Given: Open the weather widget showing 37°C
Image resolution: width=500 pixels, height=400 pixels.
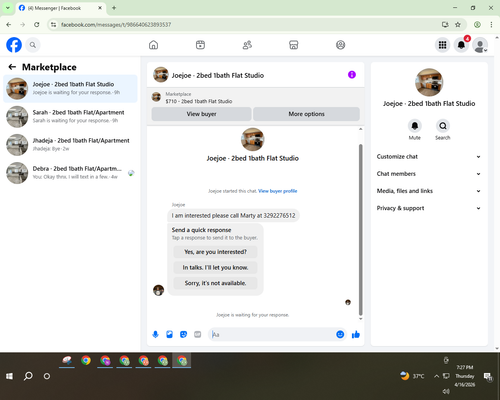Looking at the screenshot, I should tap(412, 376).
